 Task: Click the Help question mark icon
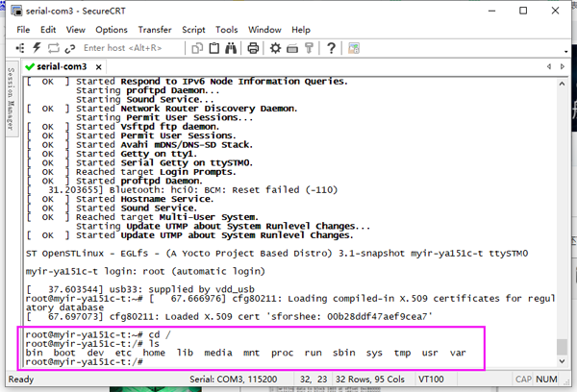point(331,48)
